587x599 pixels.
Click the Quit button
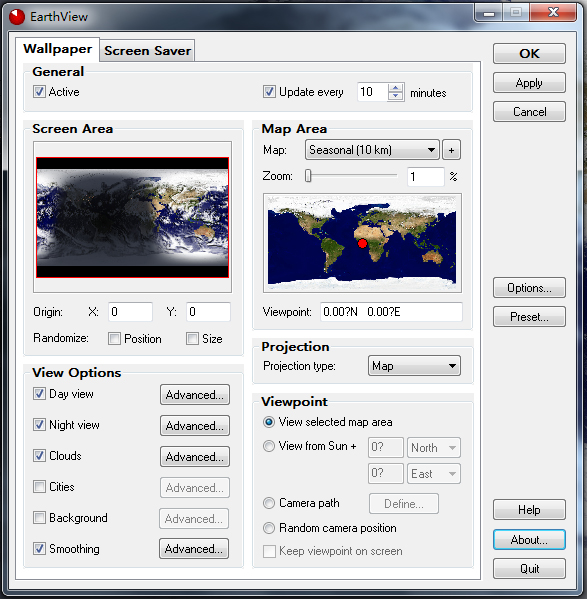tap(529, 568)
